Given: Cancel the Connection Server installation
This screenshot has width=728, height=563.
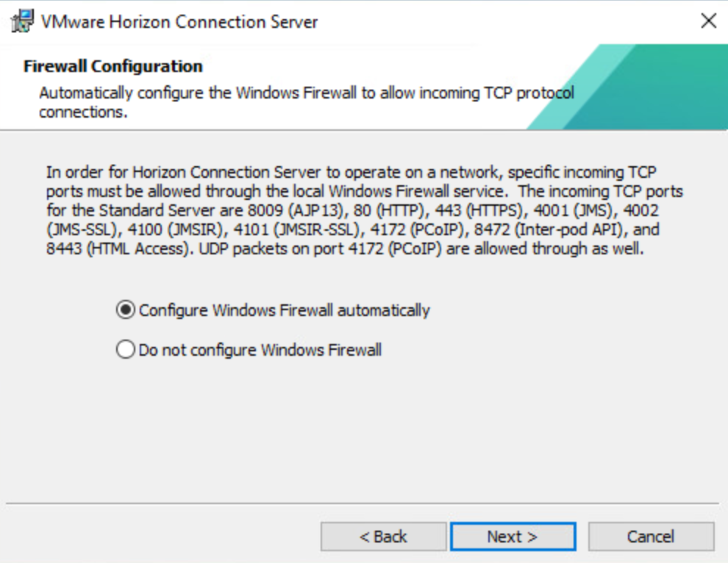Looking at the screenshot, I should (x=651, y=537).
